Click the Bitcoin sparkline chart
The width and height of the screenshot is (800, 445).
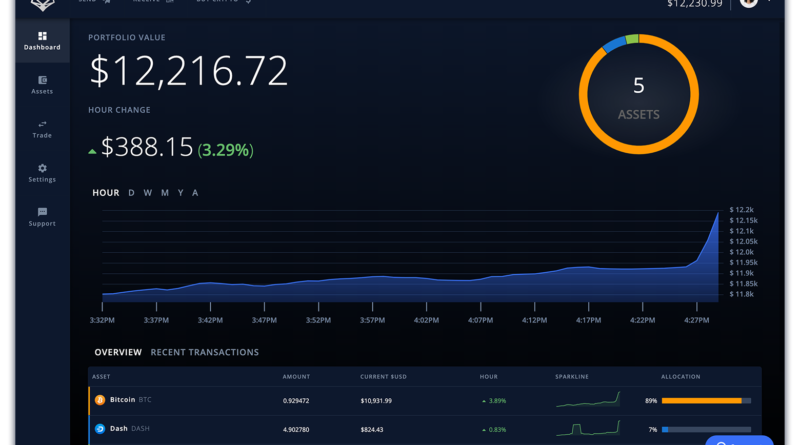click(588, 400)
